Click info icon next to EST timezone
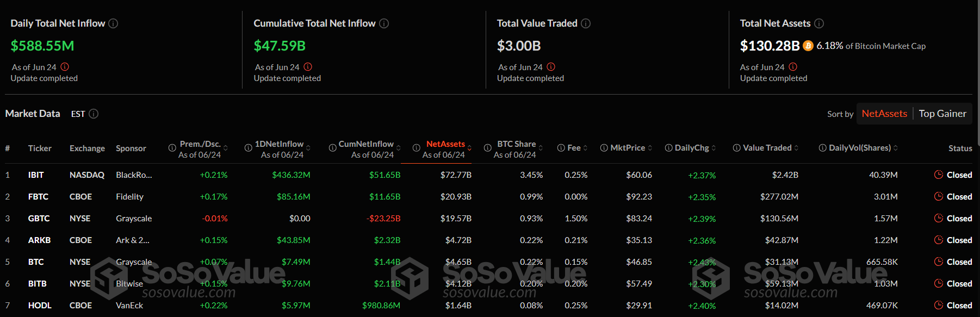The height and width of the screenshot is (317, 980). (94, 114)
